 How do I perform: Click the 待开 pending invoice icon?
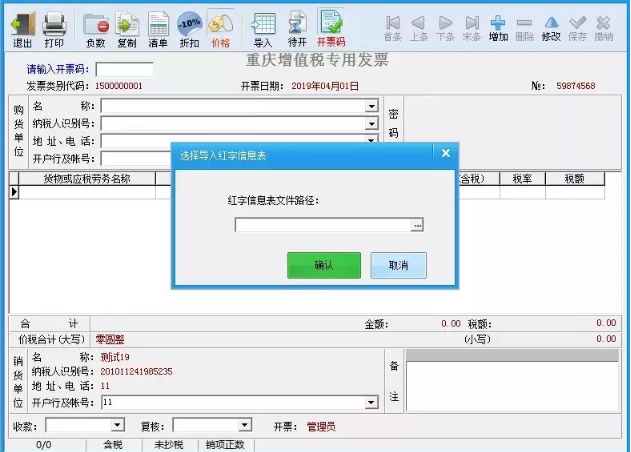[296, 29]
